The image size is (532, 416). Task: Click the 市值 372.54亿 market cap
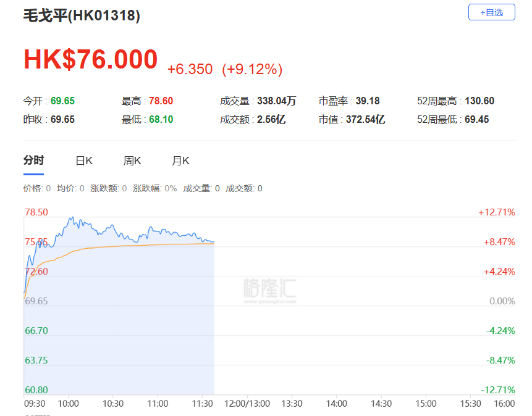click(370, 120)
